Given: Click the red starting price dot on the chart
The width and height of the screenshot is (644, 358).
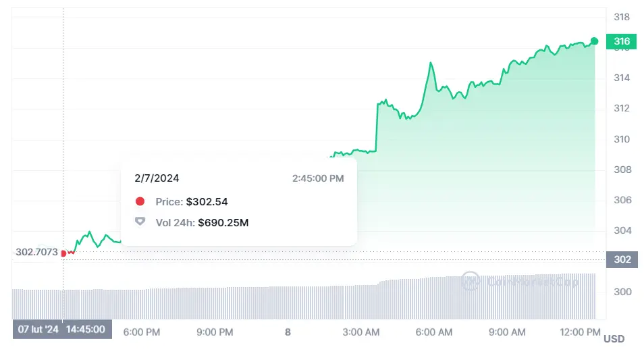Looking at the screenshot, I should 63,253.
